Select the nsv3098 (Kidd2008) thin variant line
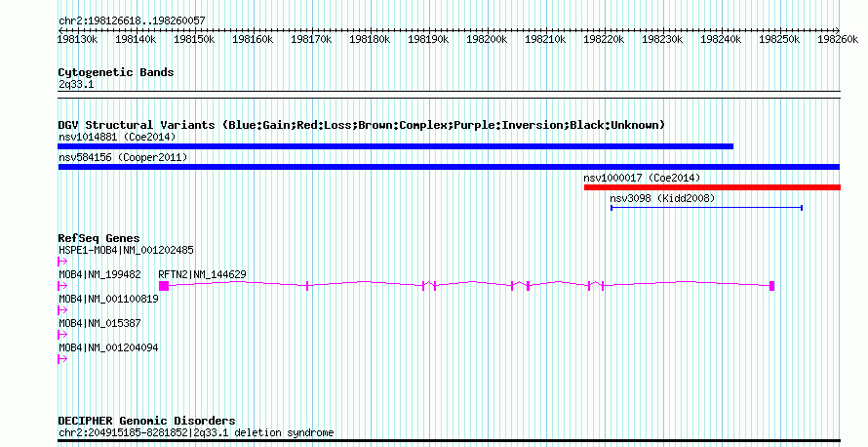Viewport: 868px width, 447px height. point(706,208)
